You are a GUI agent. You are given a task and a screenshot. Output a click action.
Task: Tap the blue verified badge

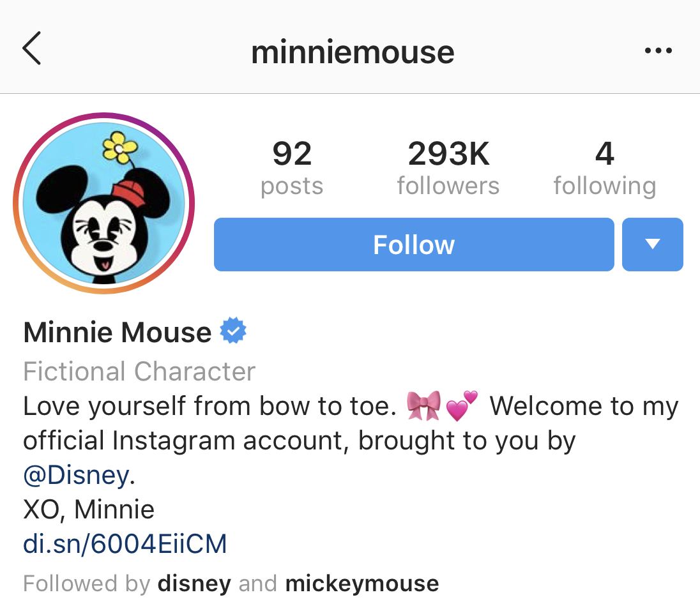tap(233, 332)
